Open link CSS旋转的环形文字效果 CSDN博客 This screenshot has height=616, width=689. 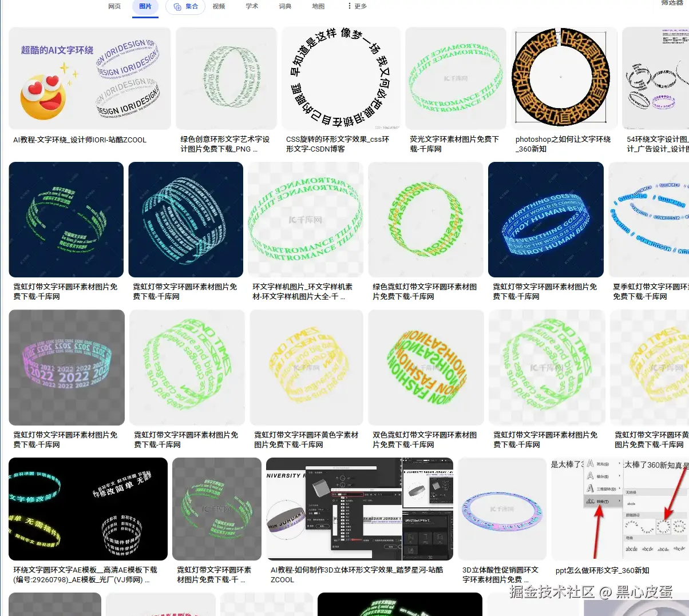point(338,144)
